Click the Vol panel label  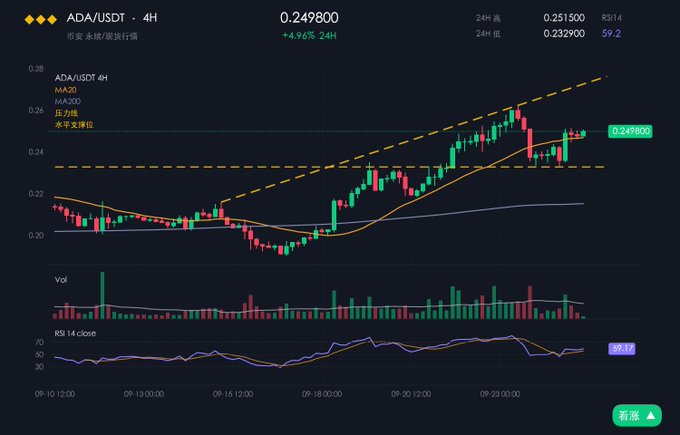click(61, 280)
